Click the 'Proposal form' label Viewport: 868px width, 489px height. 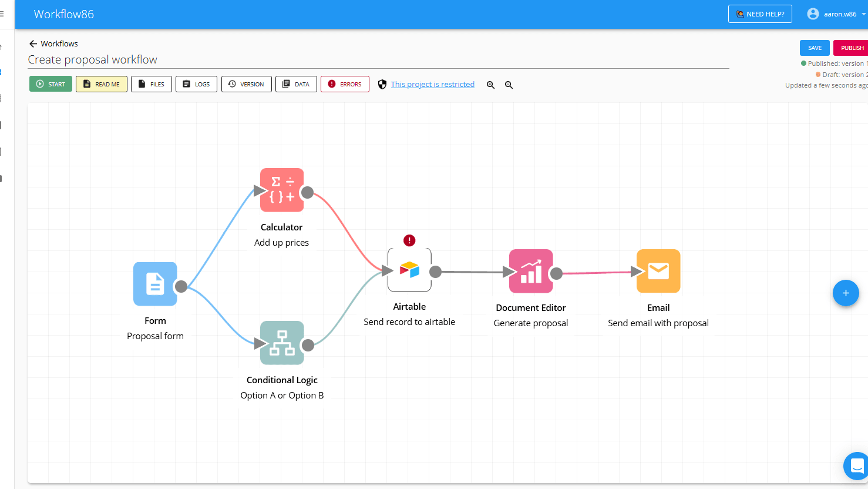pyautogui.click(x=155, y=336)
